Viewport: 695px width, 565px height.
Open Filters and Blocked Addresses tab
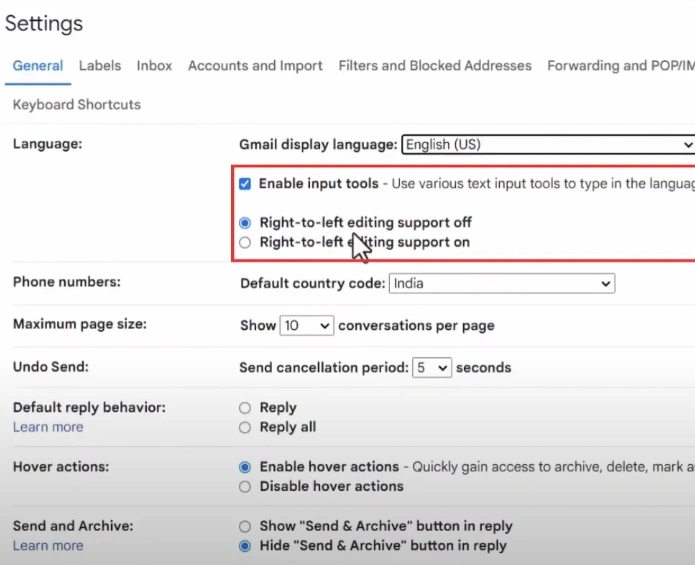pyautogui.click(x=435, y=66)
